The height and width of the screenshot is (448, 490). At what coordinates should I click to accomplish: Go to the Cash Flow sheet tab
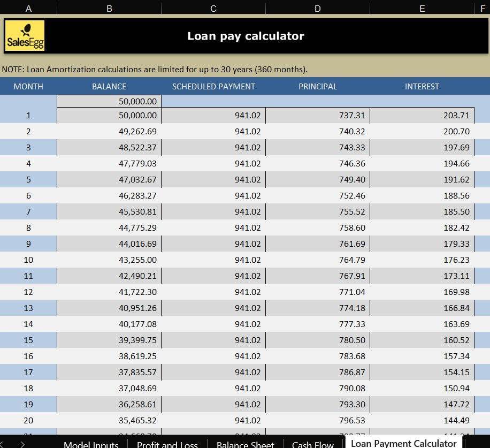313,444
